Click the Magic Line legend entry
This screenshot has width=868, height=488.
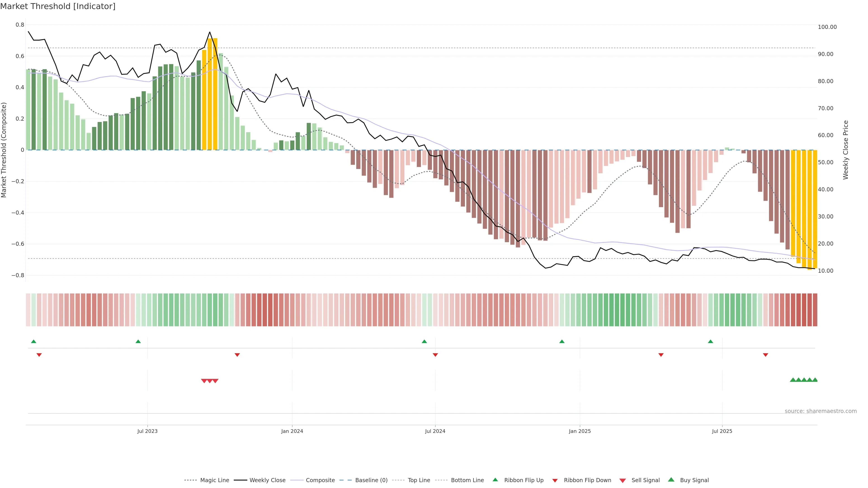214,480
